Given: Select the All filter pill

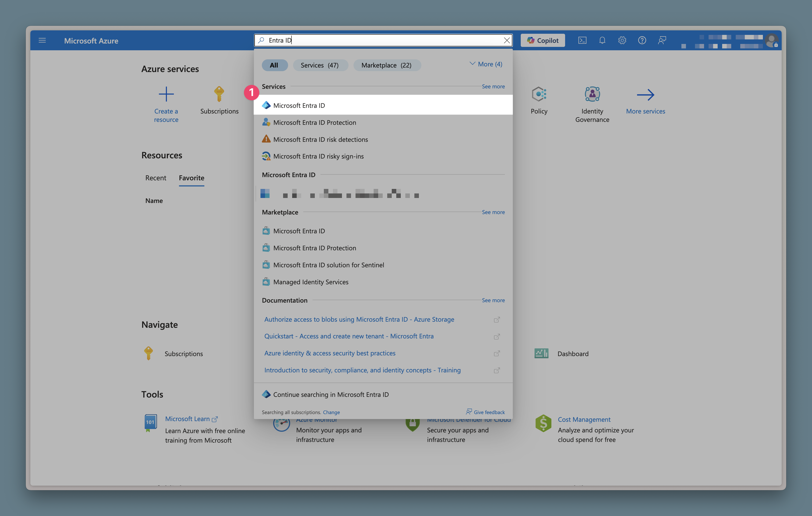Looking at the screenshot, I should pos(275,65).
